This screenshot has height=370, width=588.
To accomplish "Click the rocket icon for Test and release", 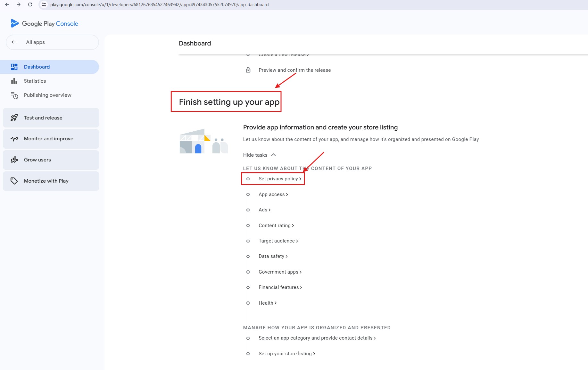I will click(x=14, y=118).
